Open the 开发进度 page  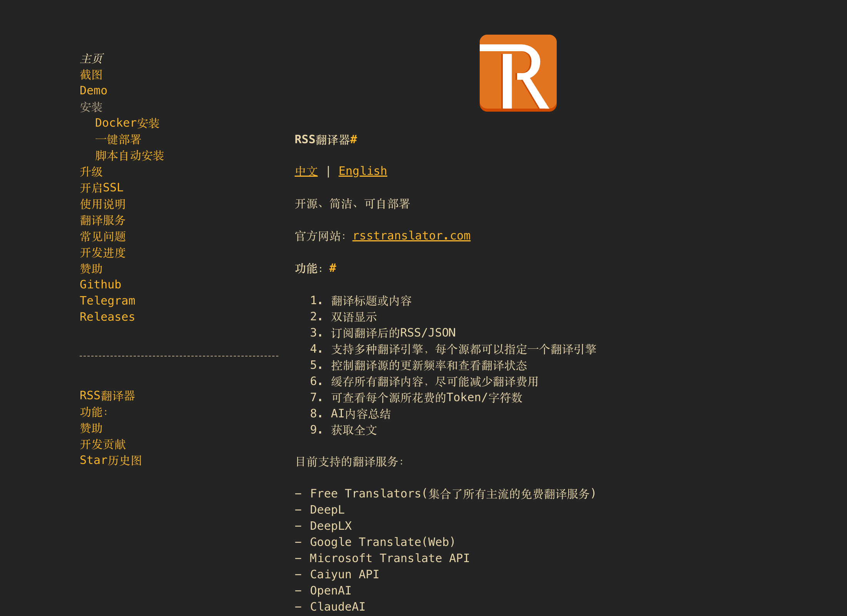103,253
